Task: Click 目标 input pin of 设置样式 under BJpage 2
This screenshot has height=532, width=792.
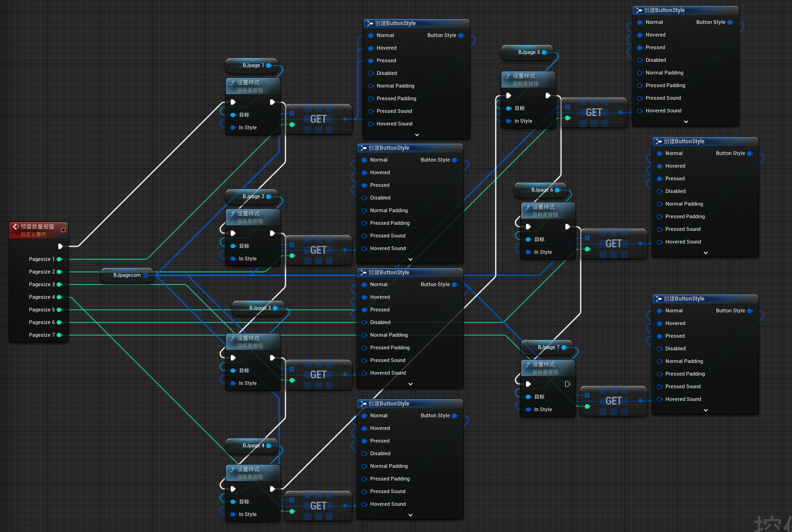Action: 233,246
